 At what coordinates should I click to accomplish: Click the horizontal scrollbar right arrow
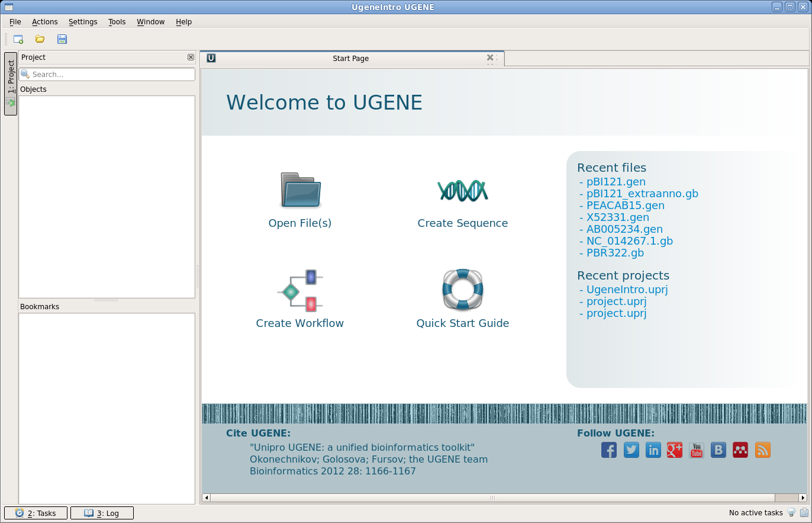click(803, 498)
